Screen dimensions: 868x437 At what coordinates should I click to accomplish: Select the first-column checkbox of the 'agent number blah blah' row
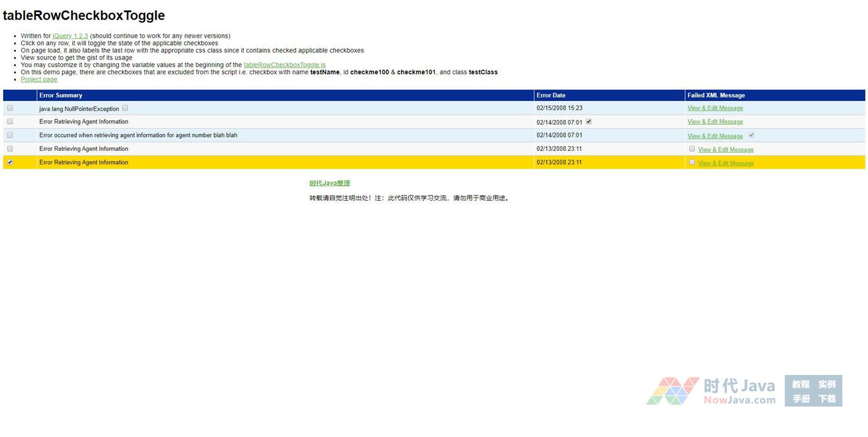point(10,135)
